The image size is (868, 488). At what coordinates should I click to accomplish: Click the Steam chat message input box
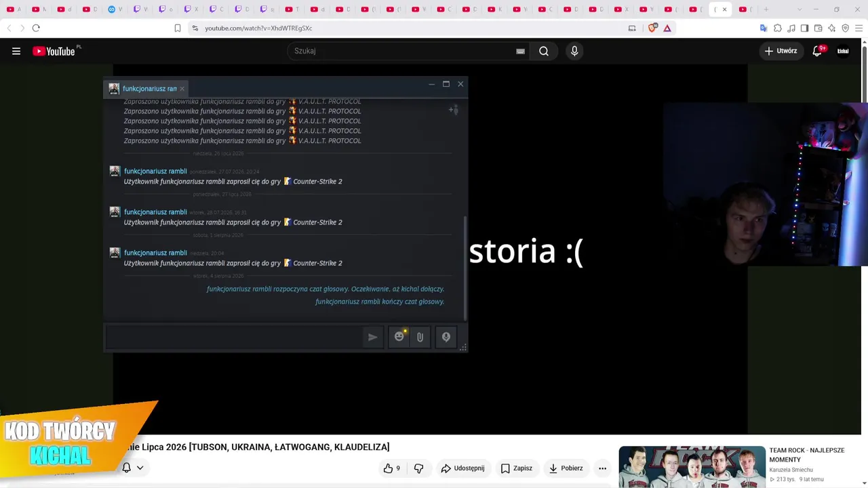(x=234, y=337)
